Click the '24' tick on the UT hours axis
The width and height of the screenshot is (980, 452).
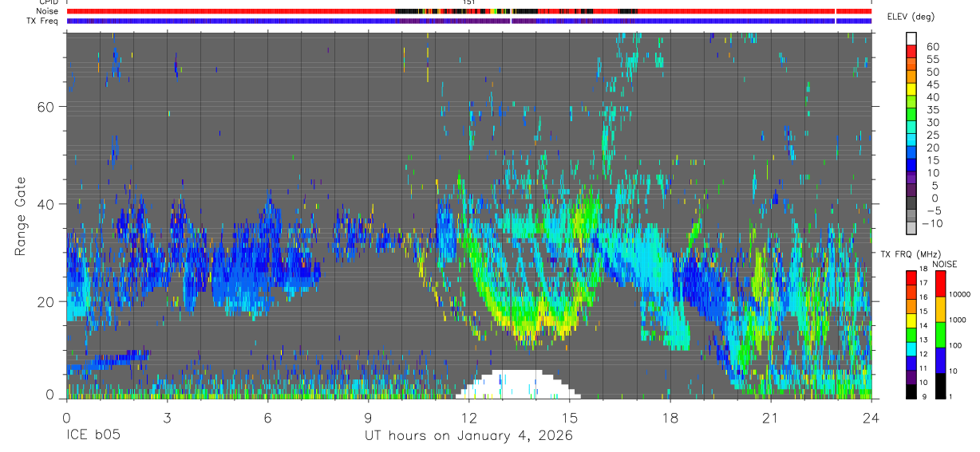(871, 417)
